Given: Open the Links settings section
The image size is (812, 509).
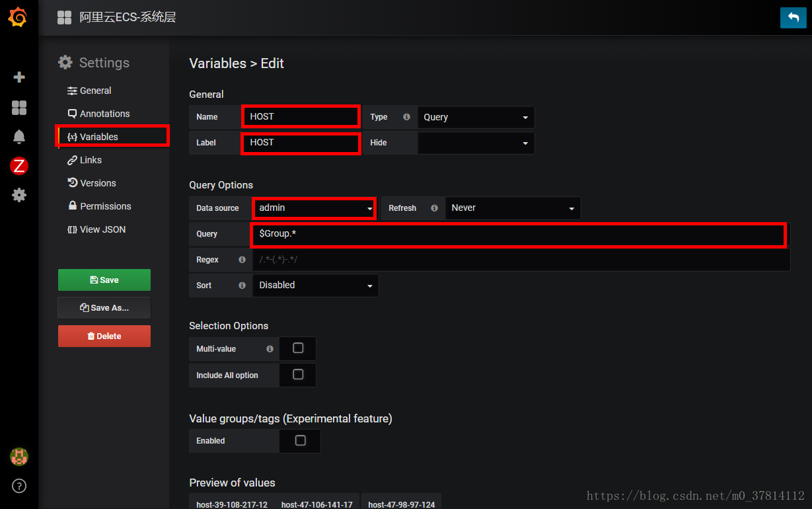Looking at the screenshot, I should tap(85, 160).
